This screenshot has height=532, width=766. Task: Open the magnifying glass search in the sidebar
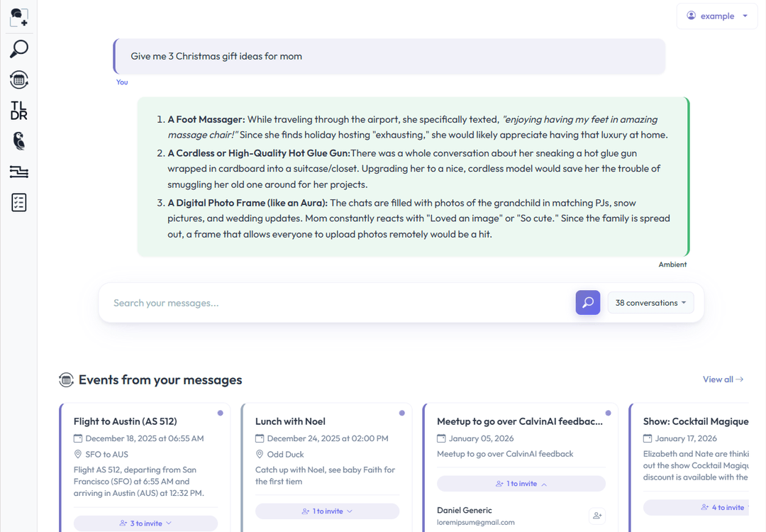(19, 49)
